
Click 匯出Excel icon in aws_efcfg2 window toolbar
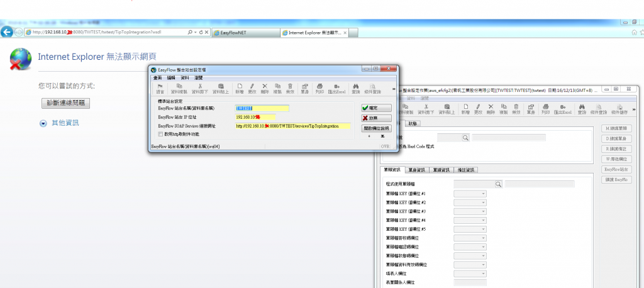tap(563, 108)
